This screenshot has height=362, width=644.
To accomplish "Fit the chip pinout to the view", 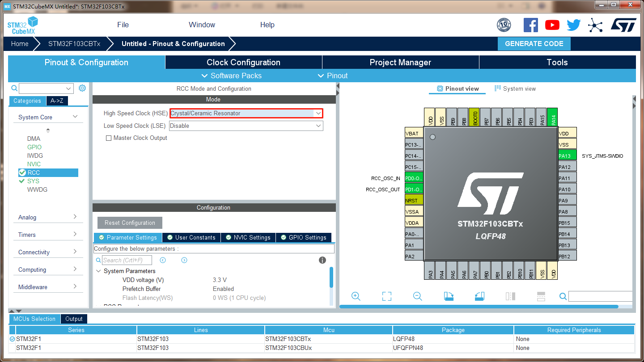I will coord(387,296).
